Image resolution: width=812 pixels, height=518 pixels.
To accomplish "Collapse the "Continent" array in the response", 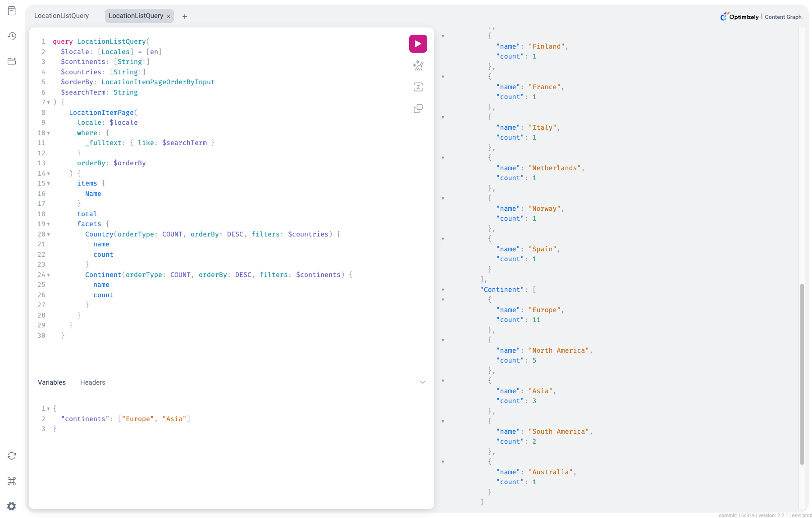I will (x=443, y=290).
